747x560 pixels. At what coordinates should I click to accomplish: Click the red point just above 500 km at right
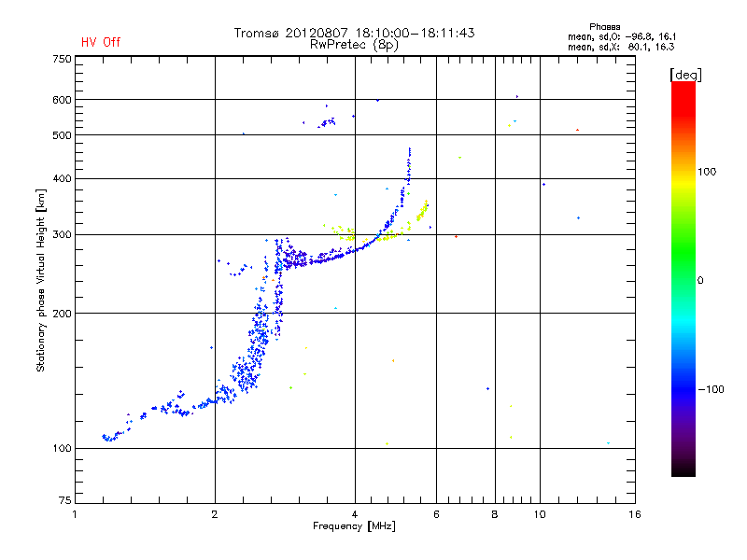pyautogui.click(x=577, y=130)
